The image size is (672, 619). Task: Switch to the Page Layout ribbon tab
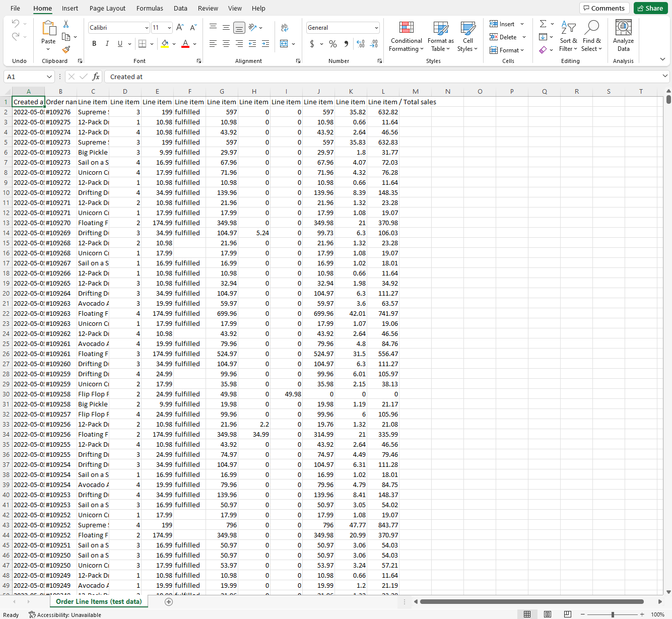(x=107, y=9)
